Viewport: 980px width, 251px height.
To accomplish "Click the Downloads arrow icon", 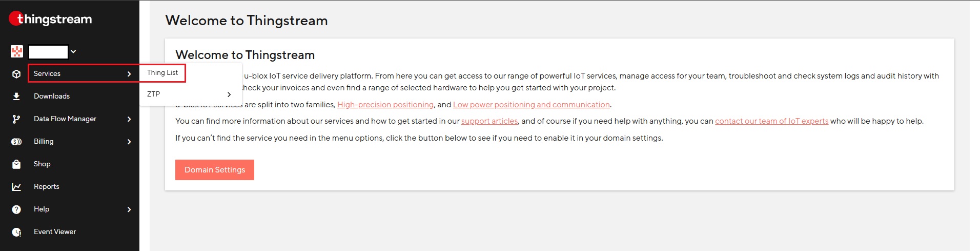I will pyautogui.click(x=16, y=96).
